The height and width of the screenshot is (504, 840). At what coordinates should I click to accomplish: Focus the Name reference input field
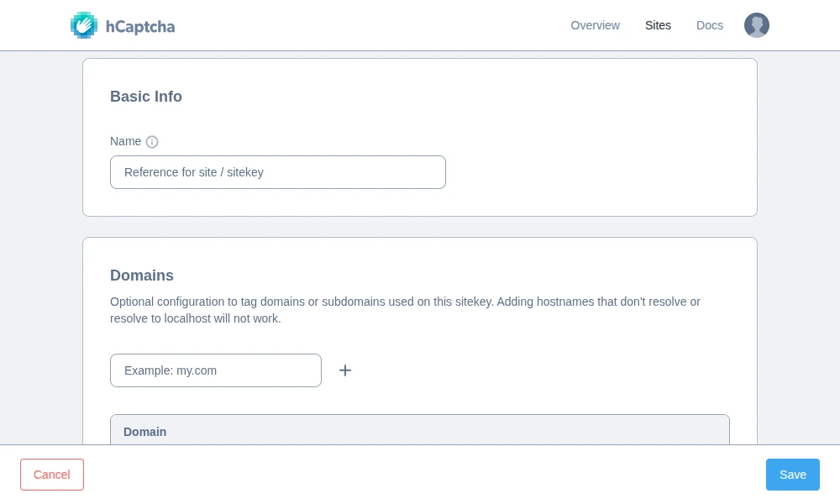pyautogui.click(x=277, y=172)
